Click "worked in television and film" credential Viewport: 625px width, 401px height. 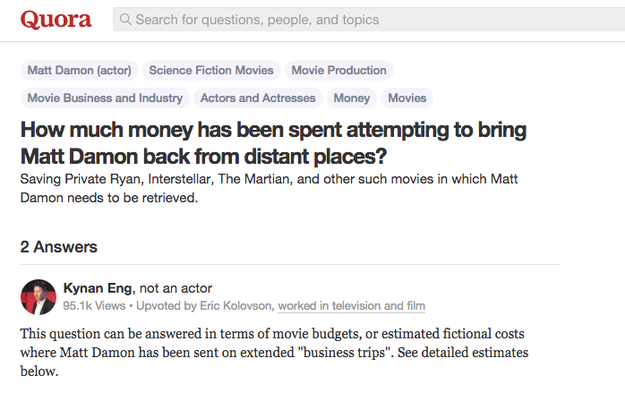point(351,306)
